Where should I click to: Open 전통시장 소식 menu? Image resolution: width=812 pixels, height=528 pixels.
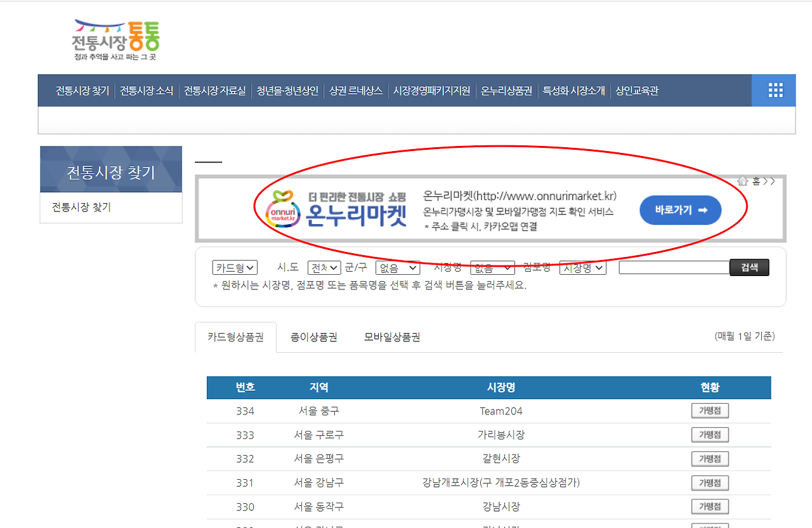tap(147, 91)
